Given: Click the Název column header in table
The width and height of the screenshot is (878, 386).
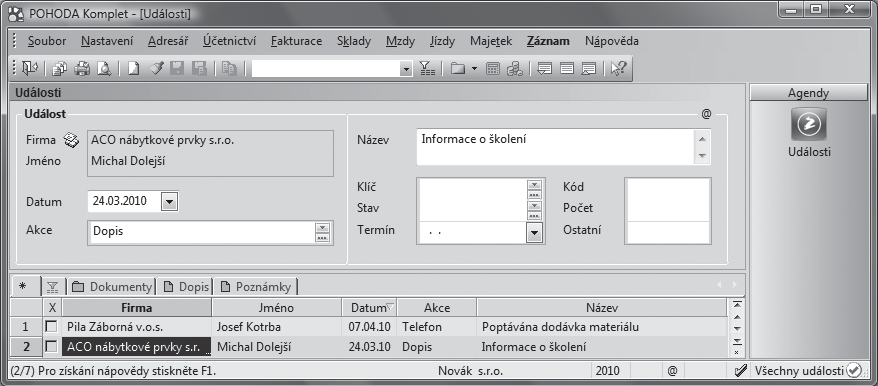Looking at the screenshot, I should pos(602,308).
